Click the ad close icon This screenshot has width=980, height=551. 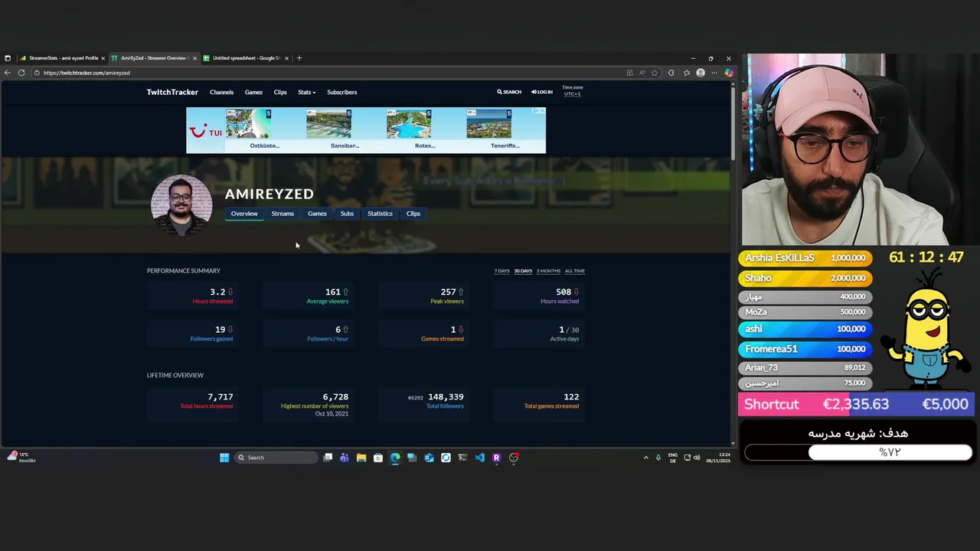(x=541, y=111)
